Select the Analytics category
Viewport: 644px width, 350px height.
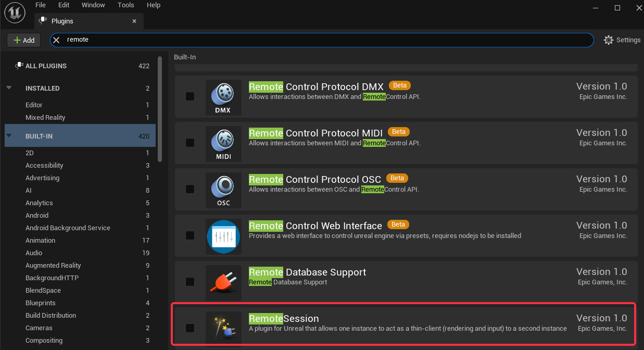pos(80,203)
